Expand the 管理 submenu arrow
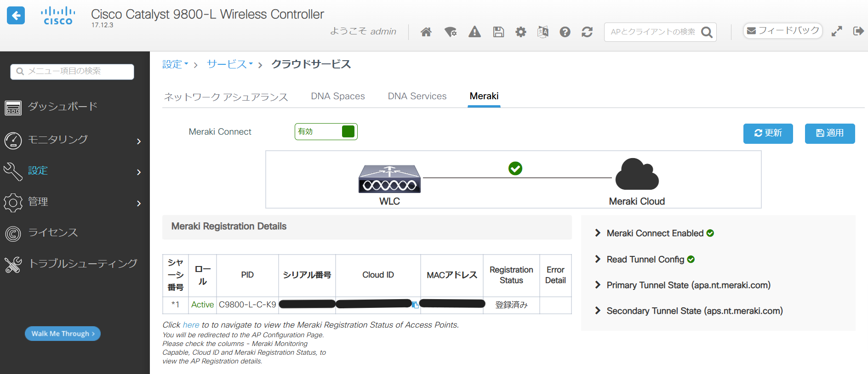 click(x=139, y=203)
